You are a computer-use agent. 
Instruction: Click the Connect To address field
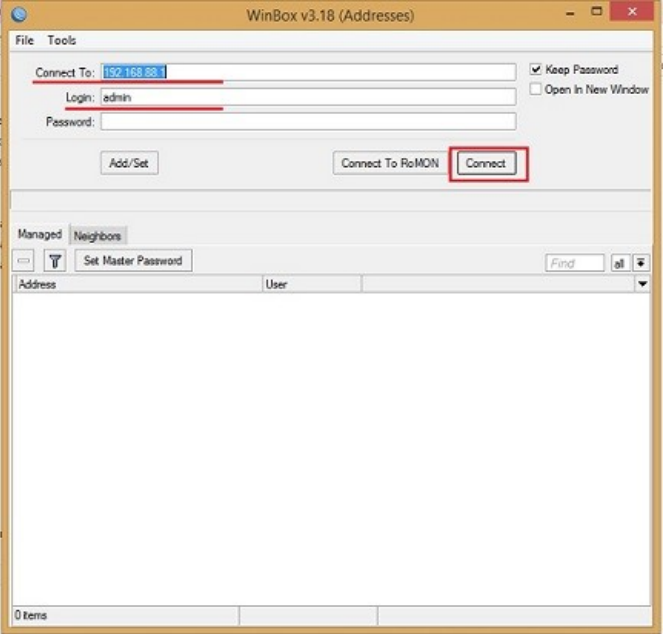[x=308, y=72]
